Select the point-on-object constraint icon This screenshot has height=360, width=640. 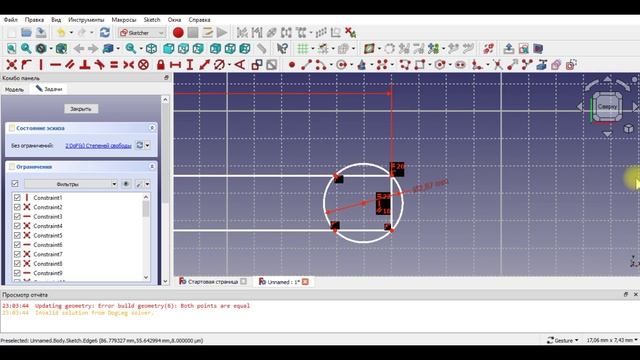pos(26,64)
